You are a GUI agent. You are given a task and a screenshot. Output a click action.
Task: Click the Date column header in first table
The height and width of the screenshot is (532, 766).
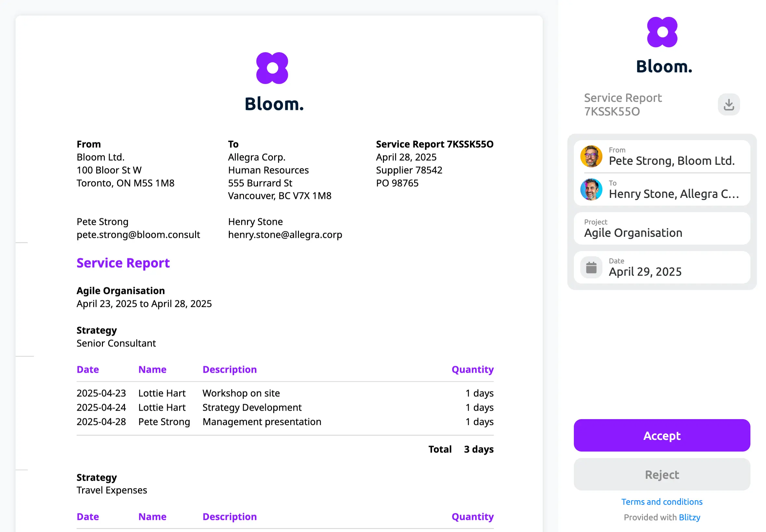[x=88, y=369]
